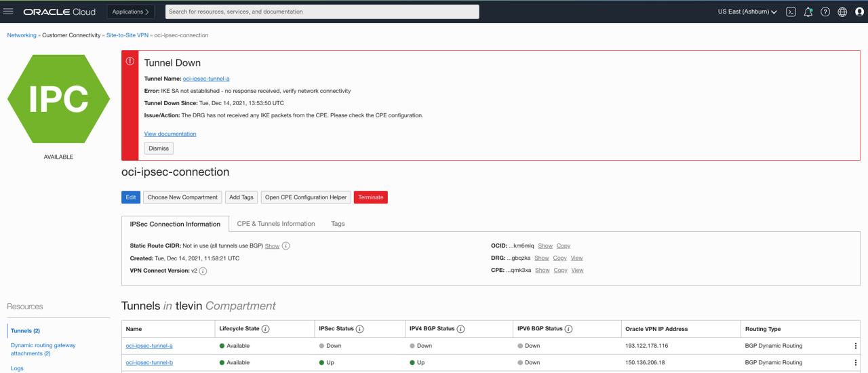Click the red Terminate button
Viewport: 868px width, 373px height.
coord(371,197)
